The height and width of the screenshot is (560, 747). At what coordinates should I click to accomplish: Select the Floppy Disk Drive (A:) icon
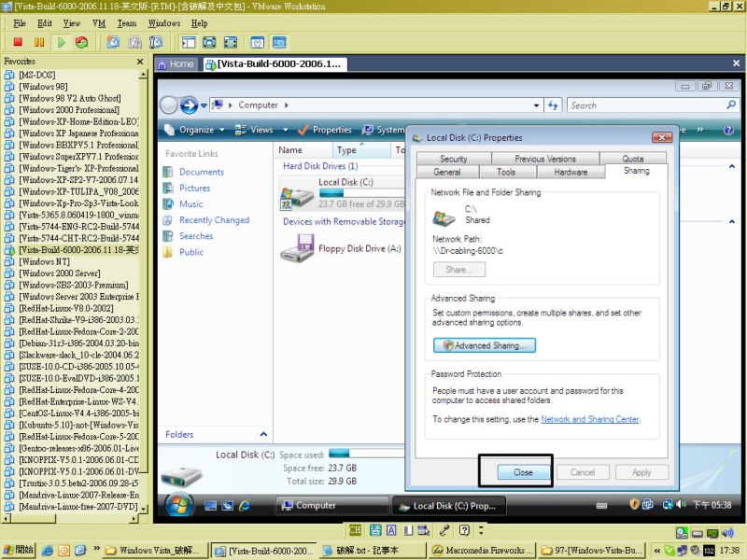(297, 248)
